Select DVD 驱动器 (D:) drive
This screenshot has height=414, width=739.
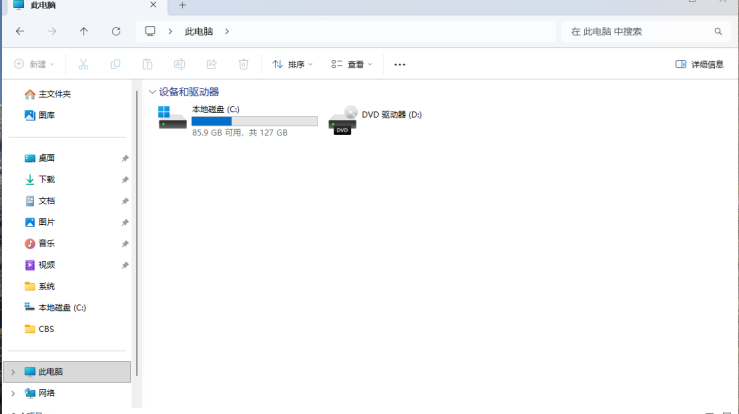coord(375,120)
